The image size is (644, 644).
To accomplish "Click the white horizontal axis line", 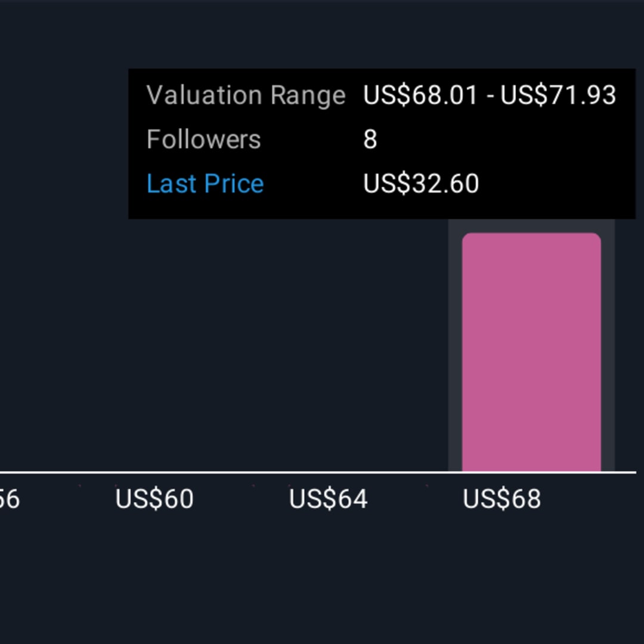I will coord(318,473).
